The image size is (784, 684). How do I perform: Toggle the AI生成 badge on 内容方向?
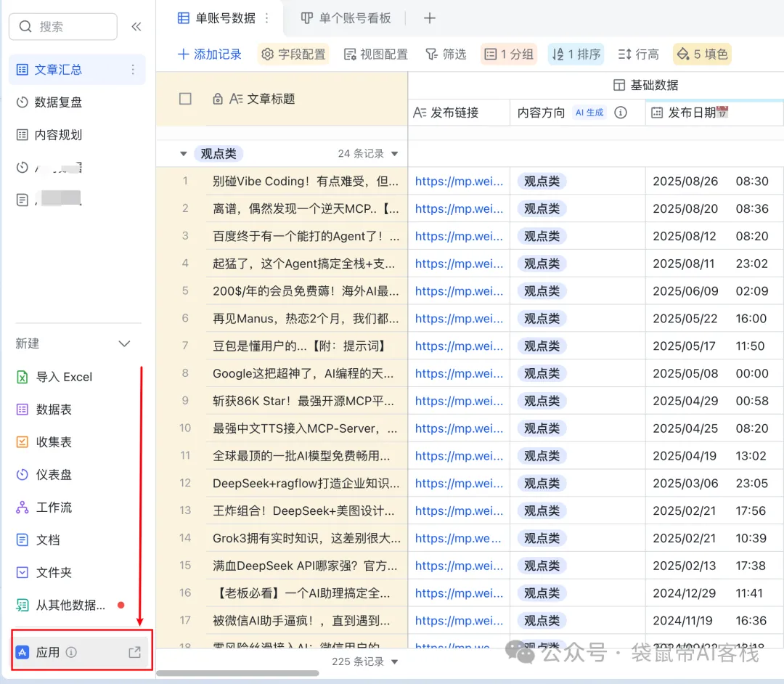(x=589, y=113)
